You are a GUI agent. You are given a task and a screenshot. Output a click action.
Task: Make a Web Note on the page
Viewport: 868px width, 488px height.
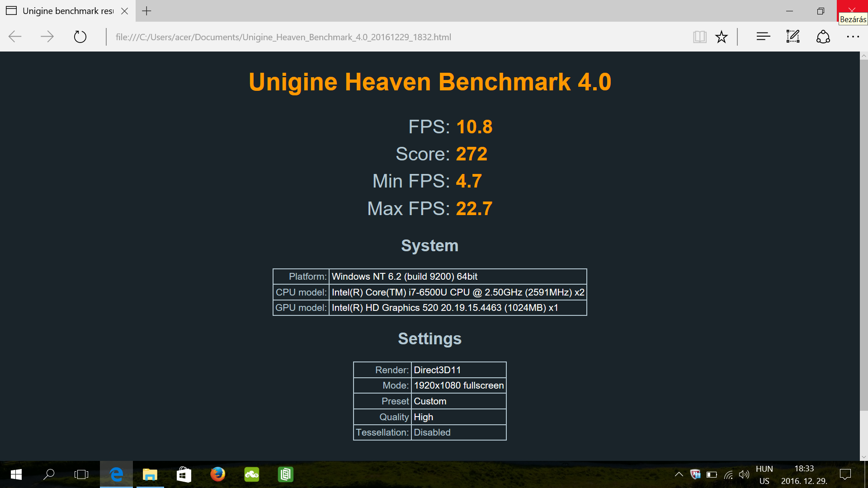click(x=793, y=37)
